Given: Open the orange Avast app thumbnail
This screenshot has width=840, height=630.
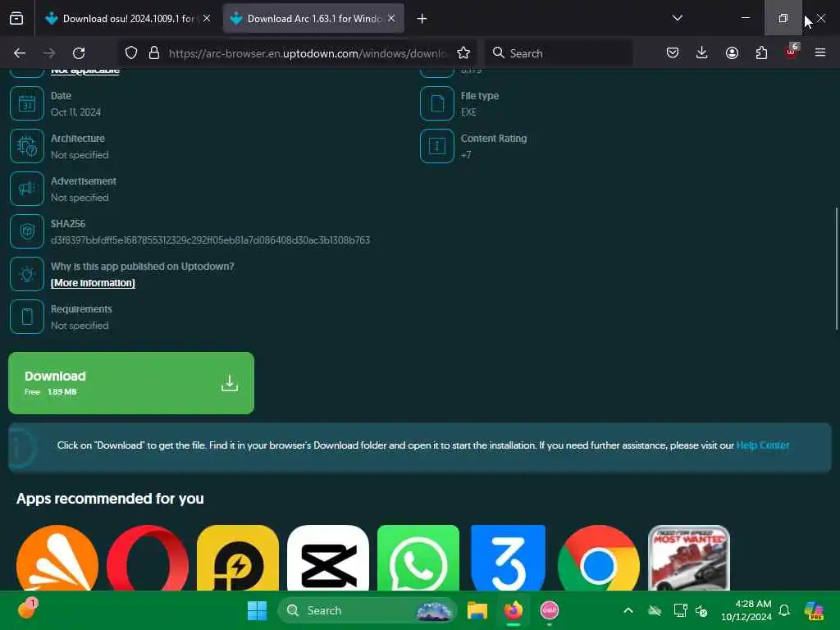Looking at the screenshot, I should (57, 558).
